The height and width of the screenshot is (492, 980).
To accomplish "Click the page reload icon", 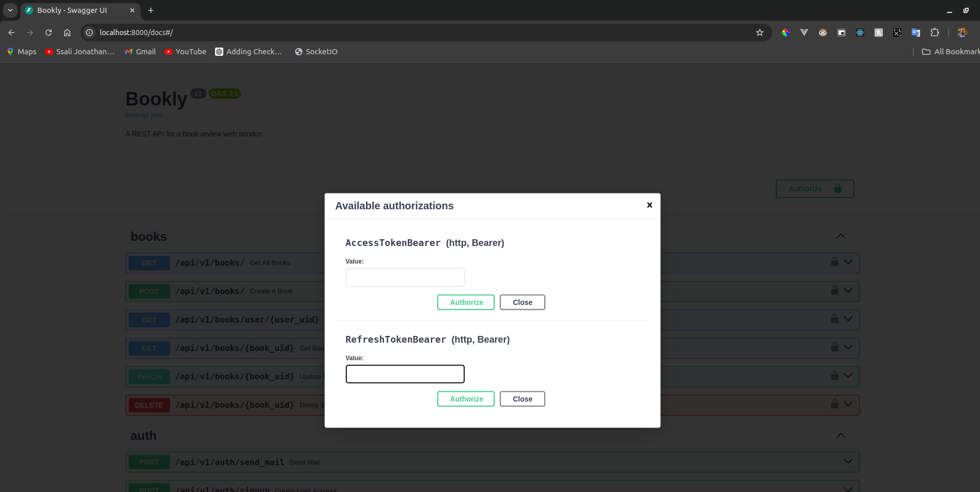I will coord(49,32).
